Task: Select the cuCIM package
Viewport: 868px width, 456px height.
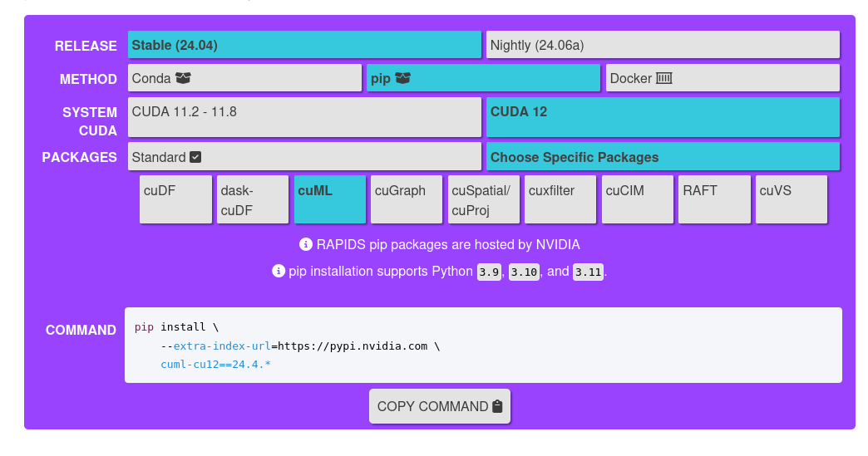Action: [x=638, y=199]
